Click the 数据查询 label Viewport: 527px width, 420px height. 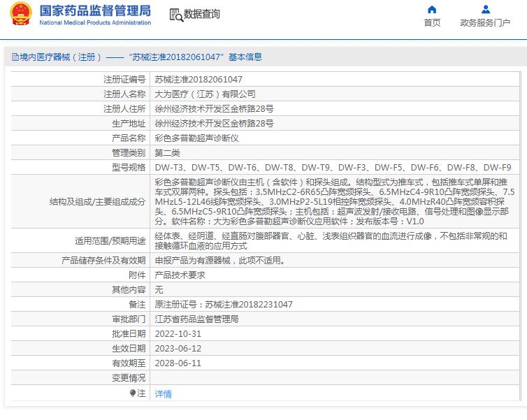click(202, 14)
